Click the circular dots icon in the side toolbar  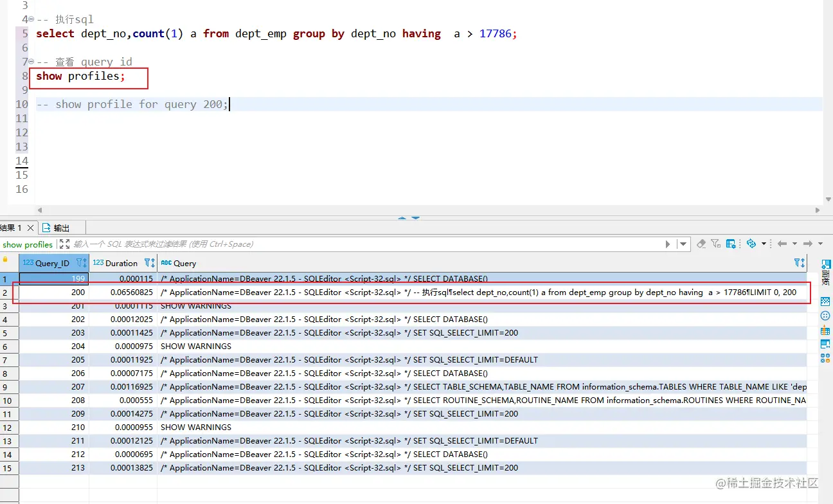tap(826, 316)
